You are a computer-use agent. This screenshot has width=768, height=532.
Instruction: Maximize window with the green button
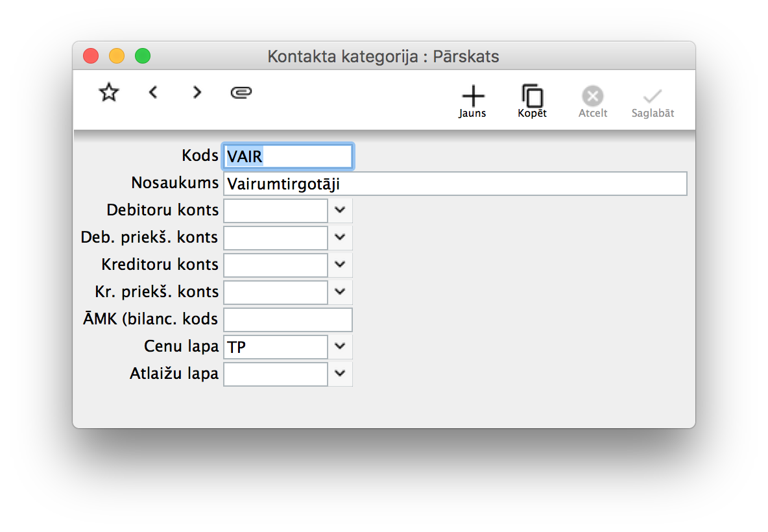coord(143,56)
